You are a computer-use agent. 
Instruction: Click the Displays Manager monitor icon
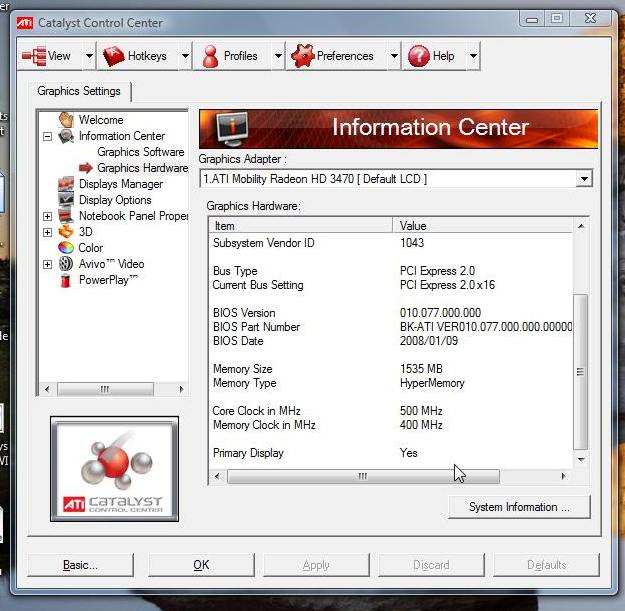click(x=66, y=184)
